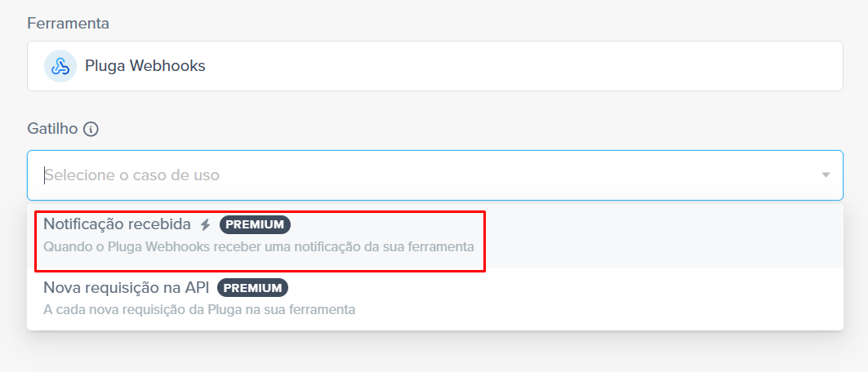The image size is (868, 372).
Task: Click the 'Pluga Webhooks' tool name text
Action: click(x=145, y=66)
